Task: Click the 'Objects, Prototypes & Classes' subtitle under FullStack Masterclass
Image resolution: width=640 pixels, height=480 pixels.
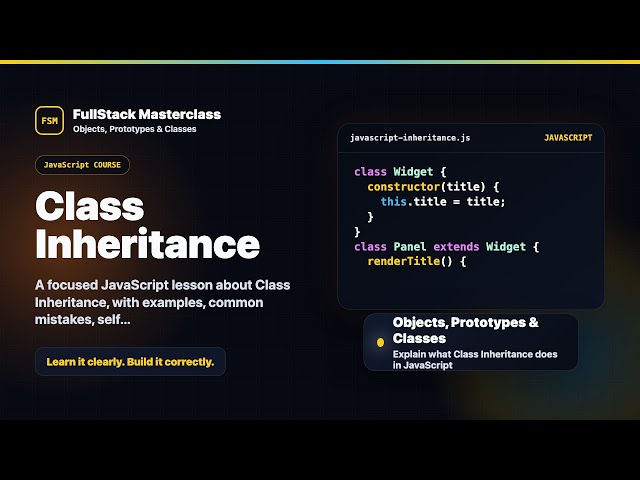Action: click(x=135, y=129)
